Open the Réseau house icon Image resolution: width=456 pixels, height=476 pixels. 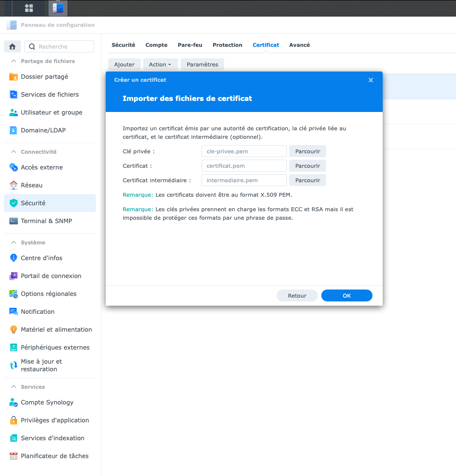pyautogui.click(x=14, y=185)
